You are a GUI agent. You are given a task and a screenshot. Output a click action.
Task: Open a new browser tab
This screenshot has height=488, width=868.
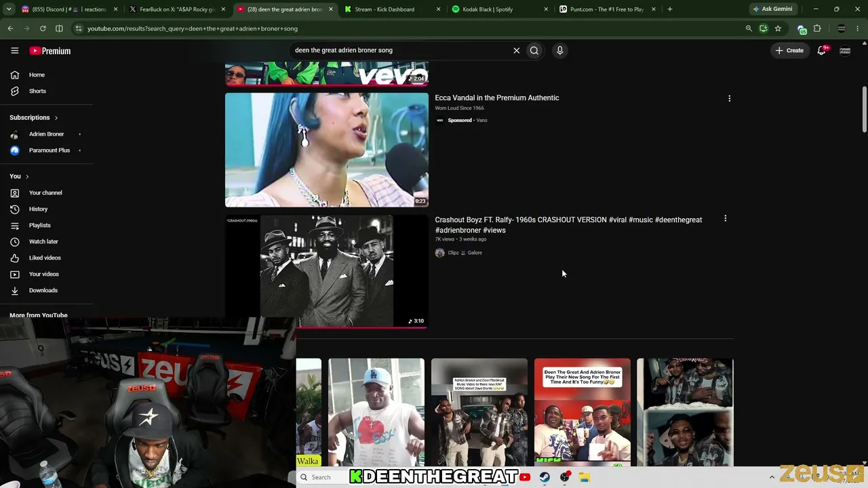click(x=669, y=9)
